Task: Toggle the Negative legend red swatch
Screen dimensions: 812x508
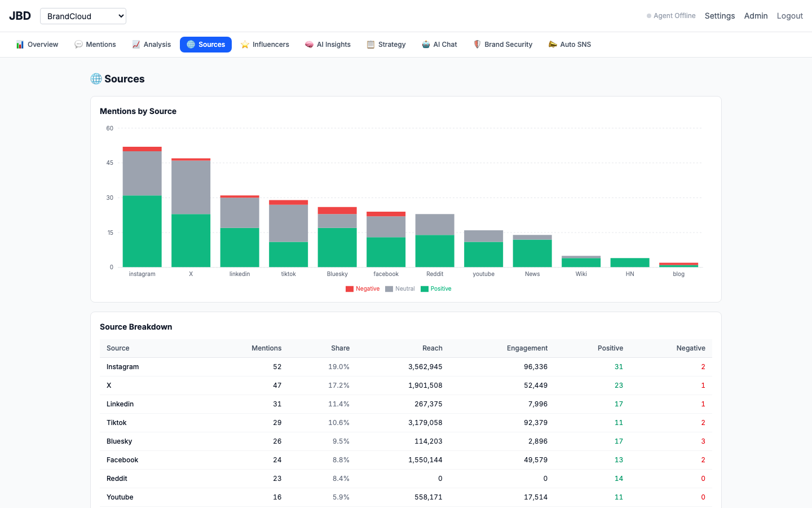Action: pos(350,289)
